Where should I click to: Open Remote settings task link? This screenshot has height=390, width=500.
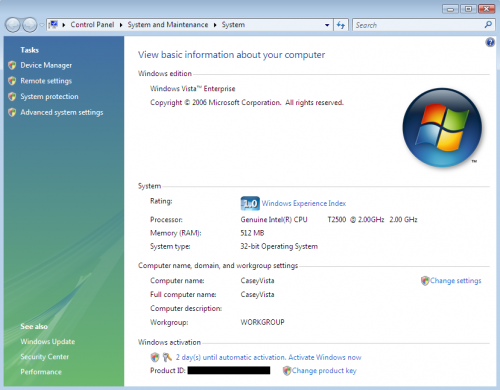click(x=46, y=81)
